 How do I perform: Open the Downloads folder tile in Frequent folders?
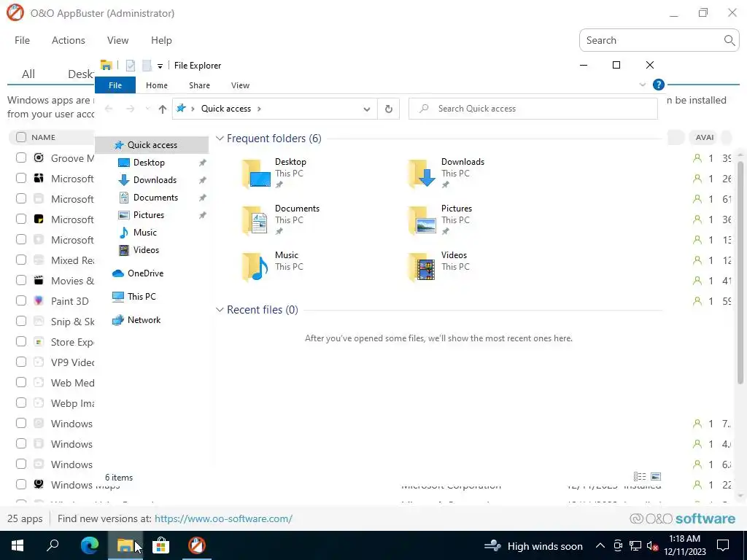[446, 174]
